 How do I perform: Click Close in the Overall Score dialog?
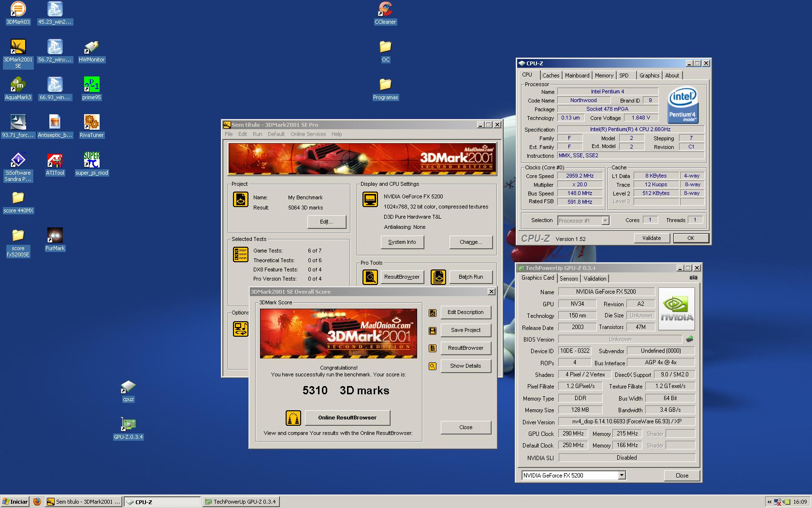pos(465,427)
